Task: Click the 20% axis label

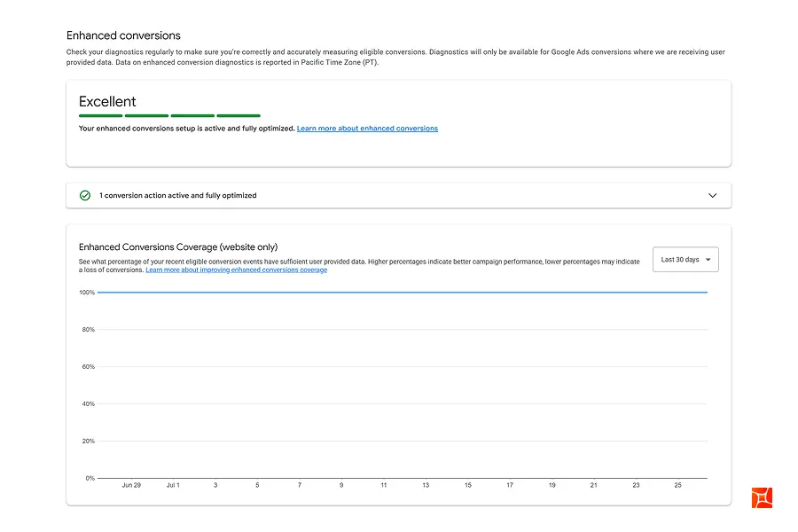Action: tap(88, 441)
